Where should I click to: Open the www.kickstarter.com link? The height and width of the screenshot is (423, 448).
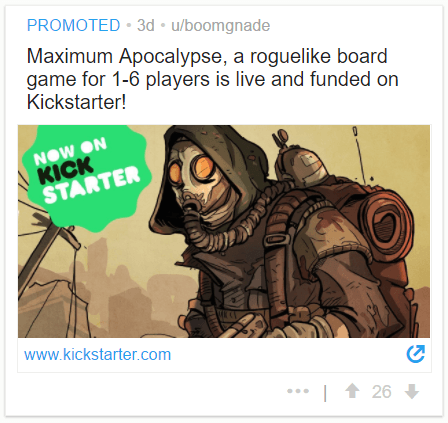pos(97,354)
